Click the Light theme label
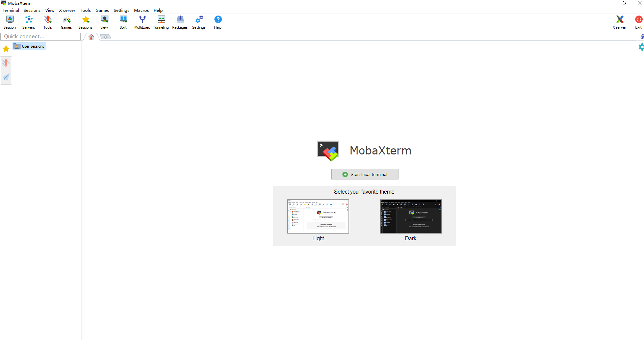Screen dimensions: 644x340 pos(318,238)
